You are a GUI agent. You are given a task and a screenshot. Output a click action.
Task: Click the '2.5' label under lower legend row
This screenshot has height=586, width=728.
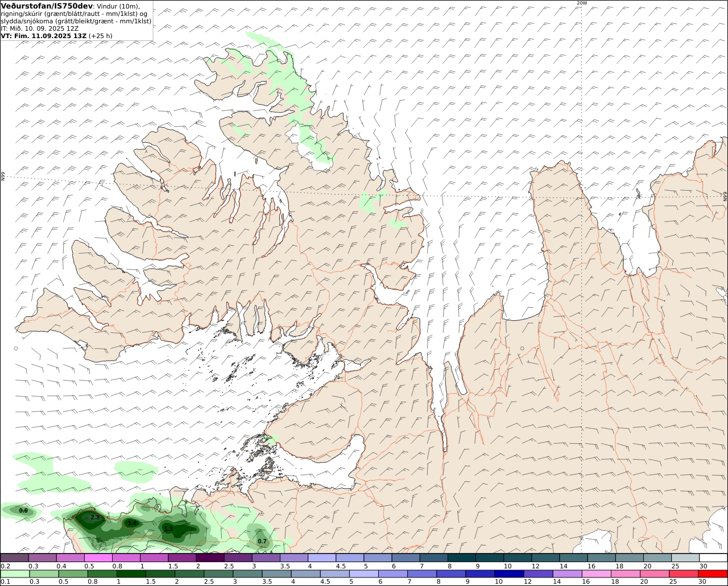[209, 582]
